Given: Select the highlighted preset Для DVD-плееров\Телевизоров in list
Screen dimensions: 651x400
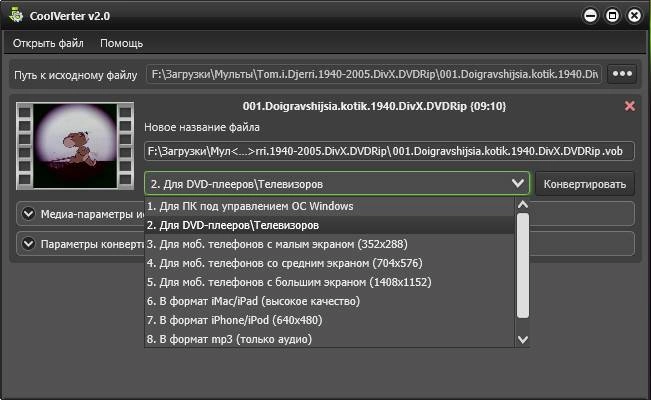Looking at the screenshot, I should tap(329, 225).
